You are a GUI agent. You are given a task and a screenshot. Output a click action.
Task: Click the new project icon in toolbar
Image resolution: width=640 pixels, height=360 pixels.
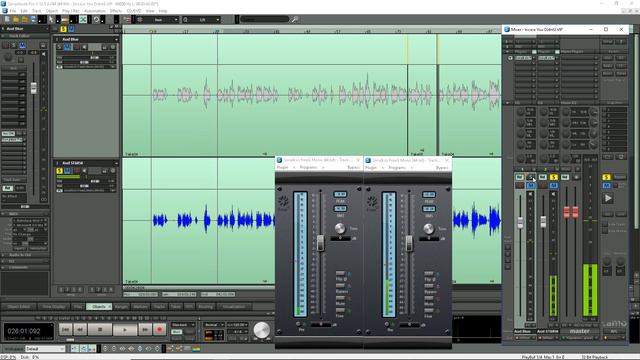[x=7, y=19]
